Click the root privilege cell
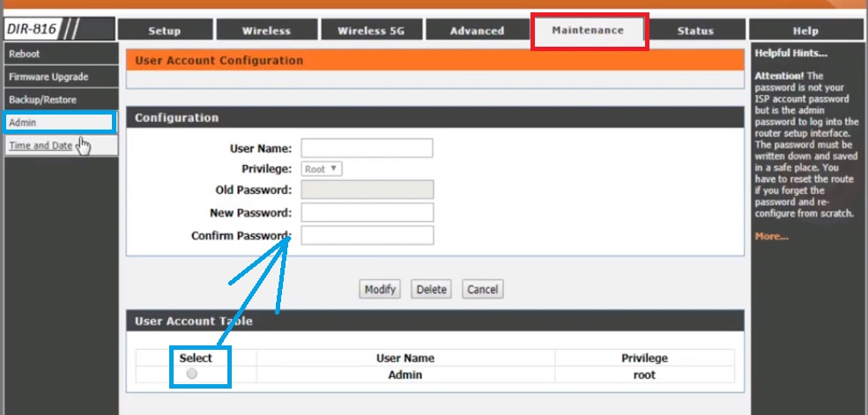Screen dimensions: 868x415 [x=644, y=374]
